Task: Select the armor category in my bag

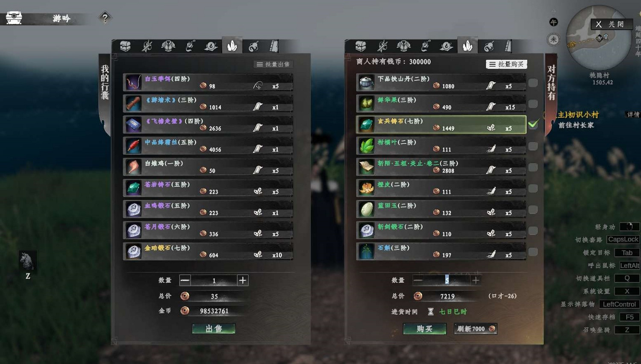Action: (x=168, y=46)
